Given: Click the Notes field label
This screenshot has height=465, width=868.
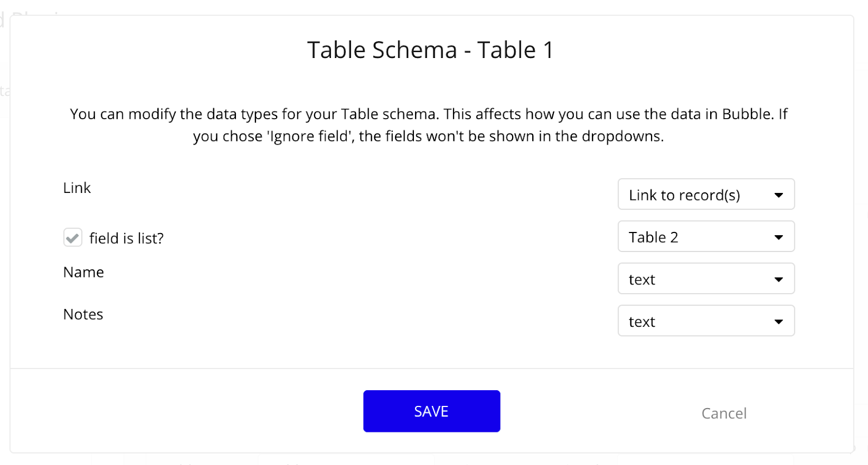Looking at the screenshot, I should (x=83, y=314).
